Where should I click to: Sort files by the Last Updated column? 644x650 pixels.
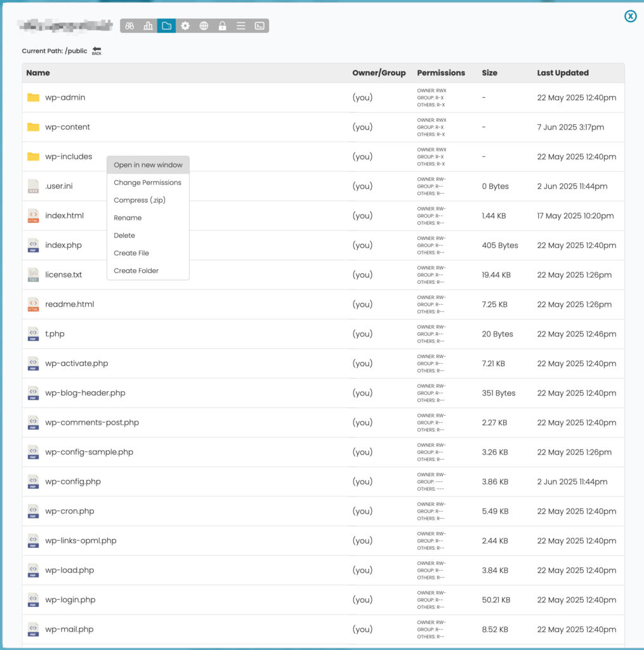[x=562, y=72]
